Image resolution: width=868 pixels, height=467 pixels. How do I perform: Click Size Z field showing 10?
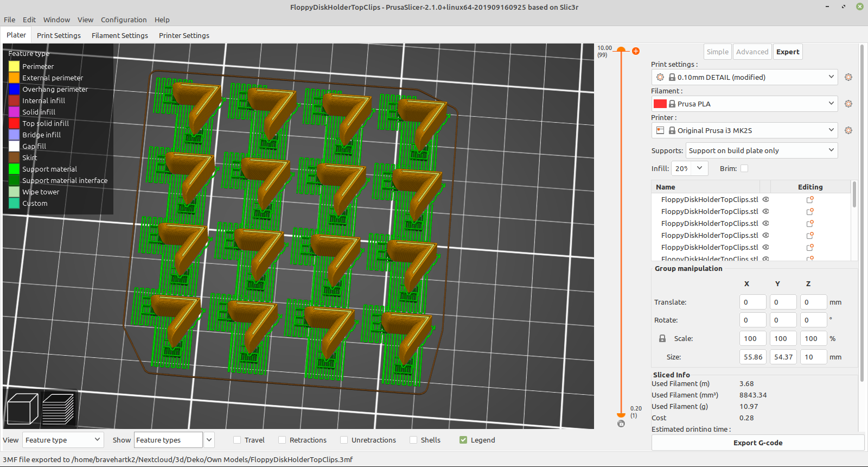(814, 357)
